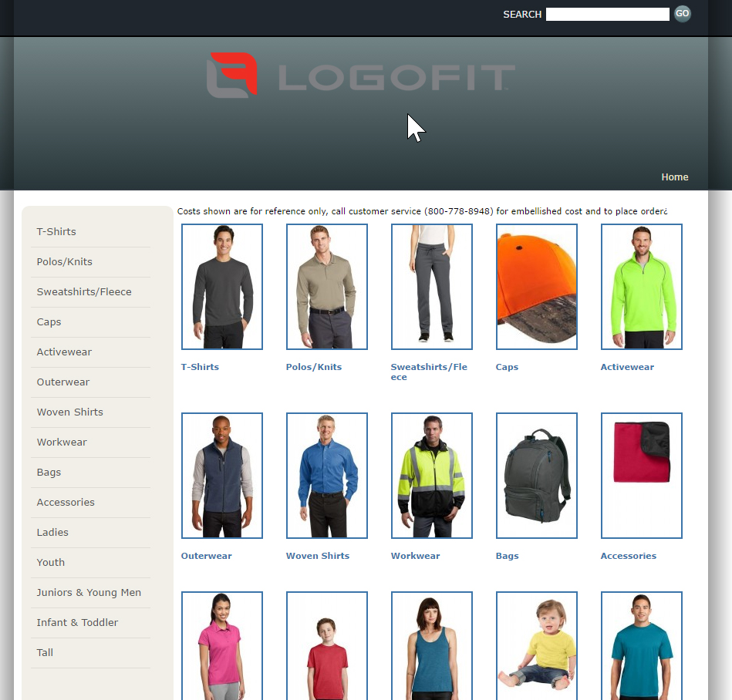Image resolution: width=732 pixels, height=700 pixels.
Task: Select Polos/Knits in the left menu
Action: tap(64, 261)
